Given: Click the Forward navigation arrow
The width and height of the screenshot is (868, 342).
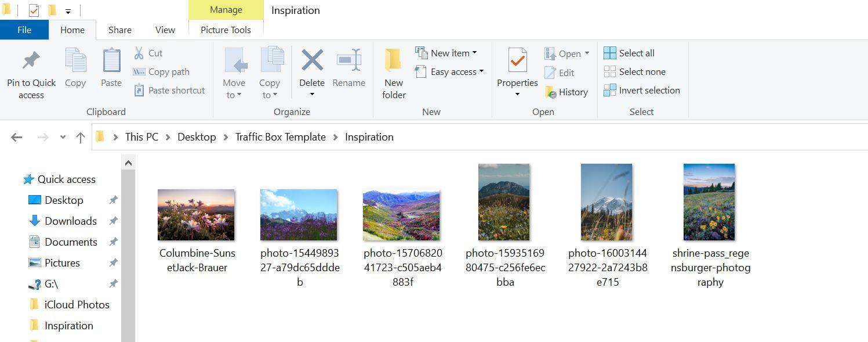Looking at the screenshot, I should coord(42,137).
